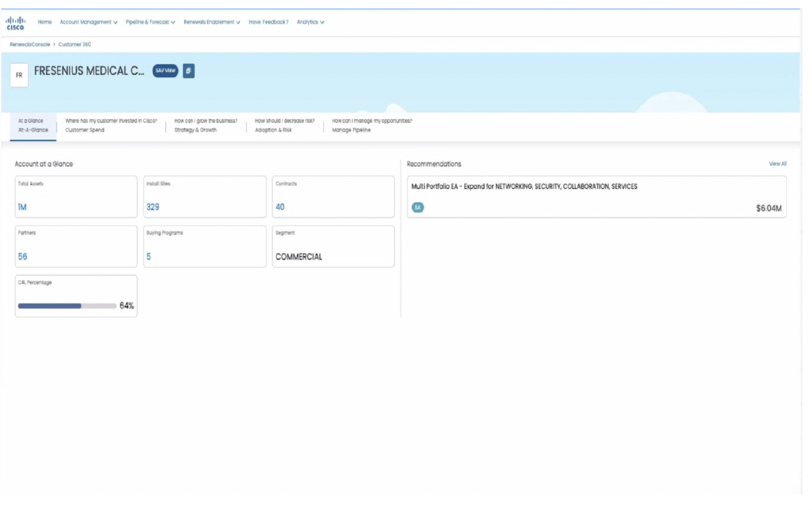Open the Home menu item
The width and height of the screenshot is (812, 510).
click(x=45, y=22)
